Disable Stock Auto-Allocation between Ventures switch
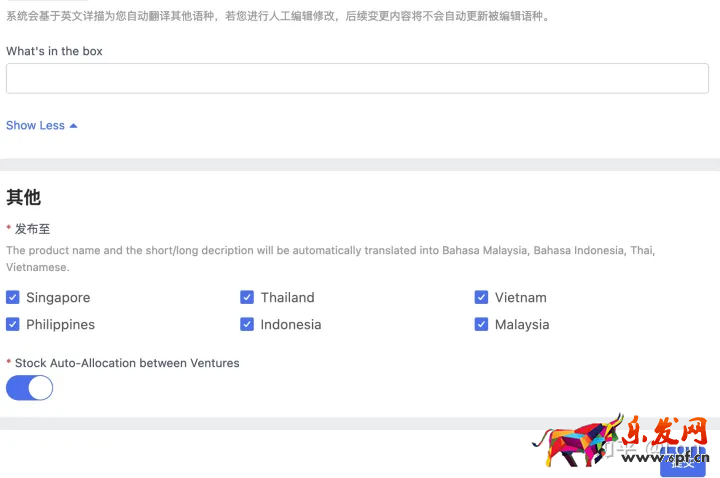The width and height of the screenshot is (720, 478). pos(29,387)
